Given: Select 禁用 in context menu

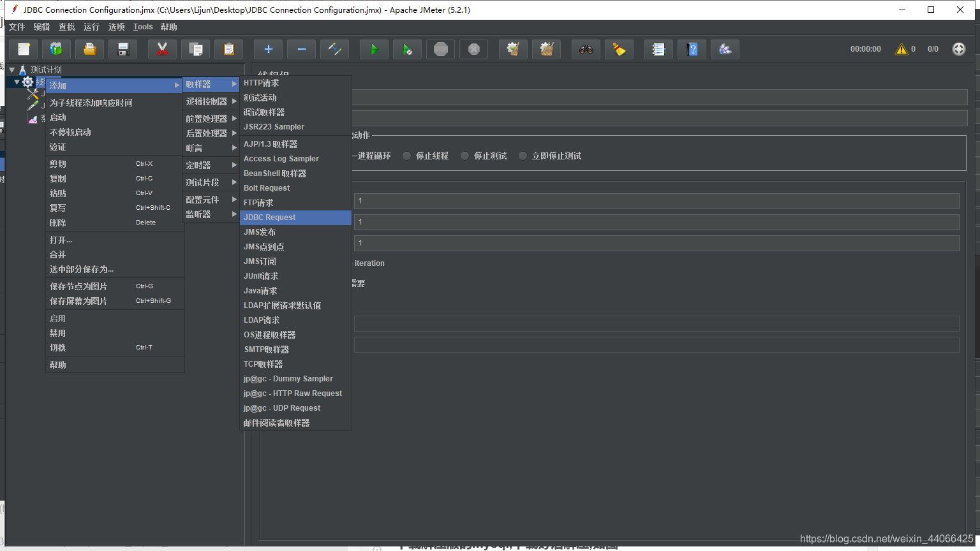Looking at the screenshot, I should point(115,333).
